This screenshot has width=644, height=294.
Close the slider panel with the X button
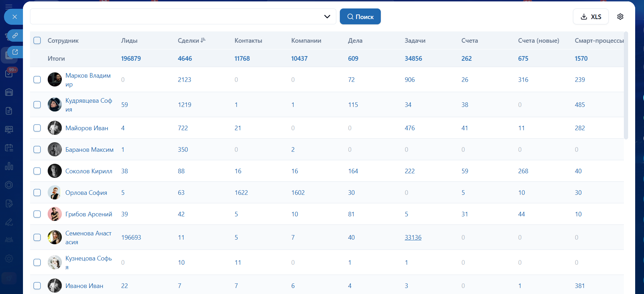coord(14,17)
